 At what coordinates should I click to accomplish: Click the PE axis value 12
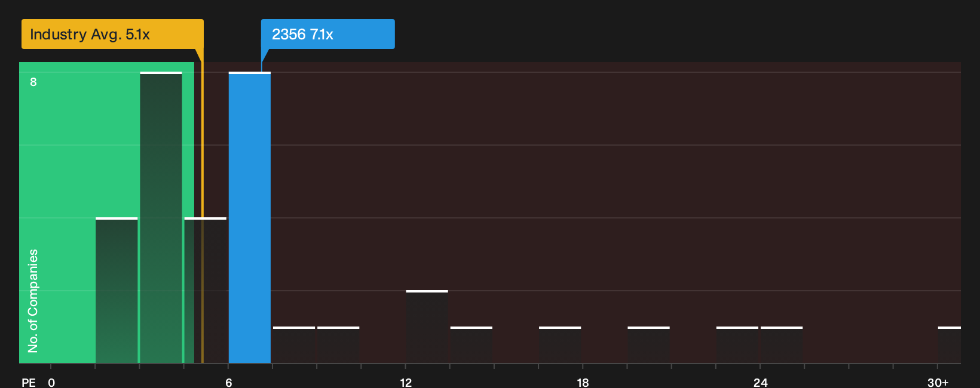pos(406,382)
